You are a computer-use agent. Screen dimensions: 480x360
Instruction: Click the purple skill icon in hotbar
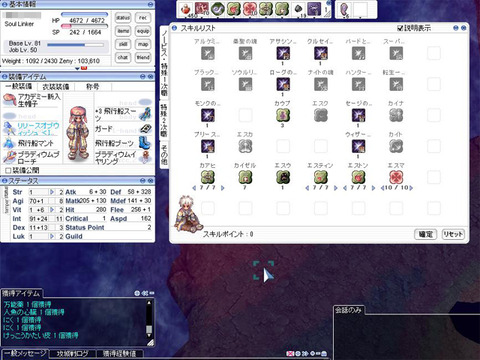[314, 9]
